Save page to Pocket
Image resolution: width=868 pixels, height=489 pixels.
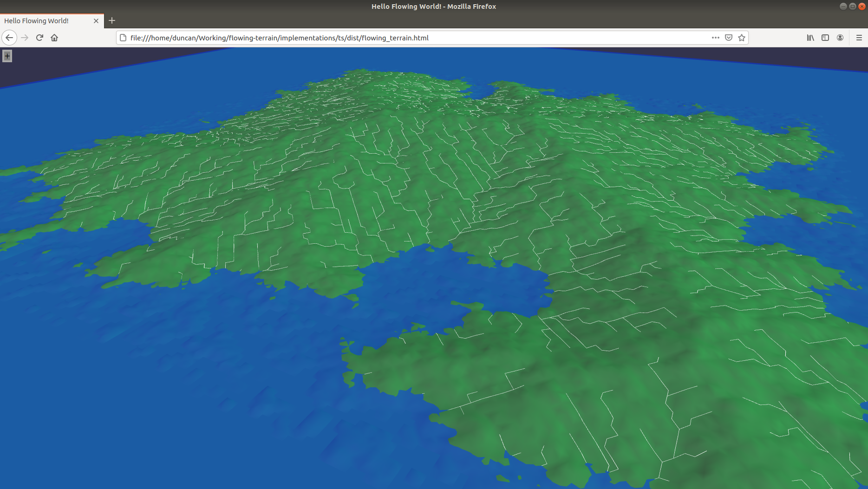tap(729, 38)
